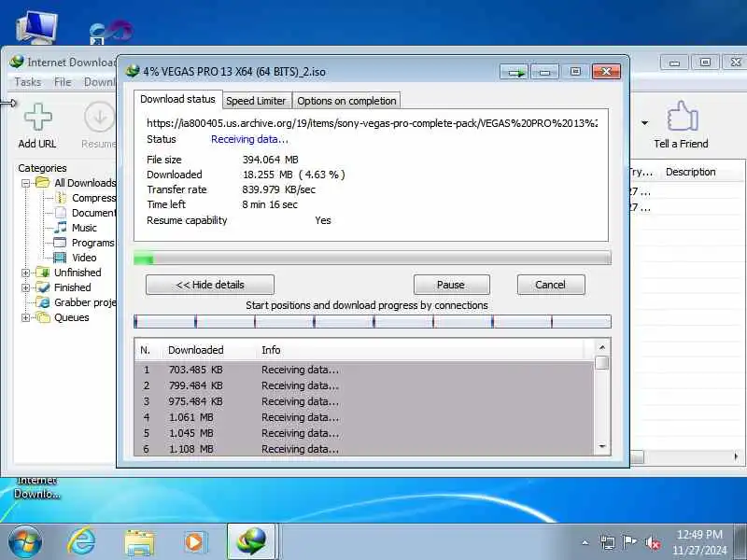Click the Tell a Friend thumbs-up icon
The image size is (747, 560).
click(x=682, y=116)
